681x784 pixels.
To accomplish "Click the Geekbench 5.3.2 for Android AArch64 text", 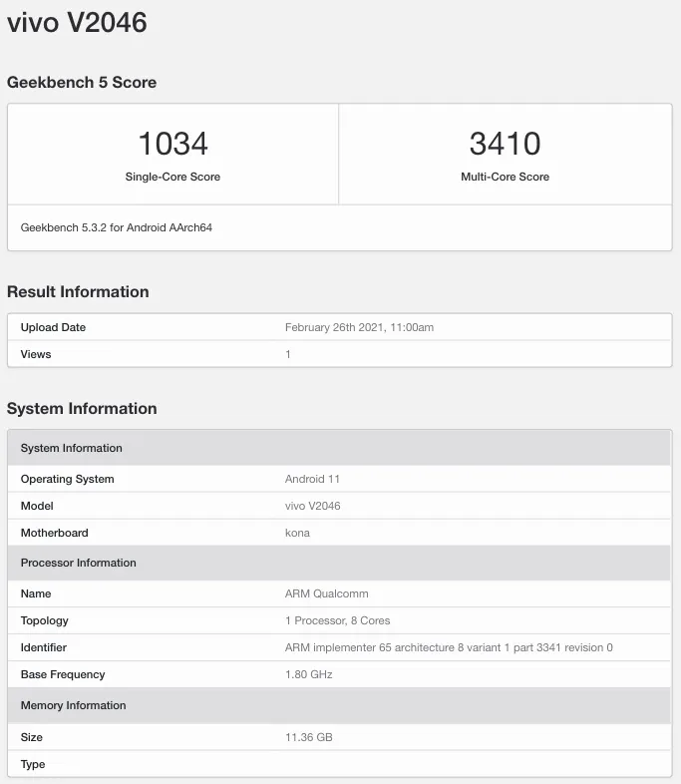I will click(117, 227).
